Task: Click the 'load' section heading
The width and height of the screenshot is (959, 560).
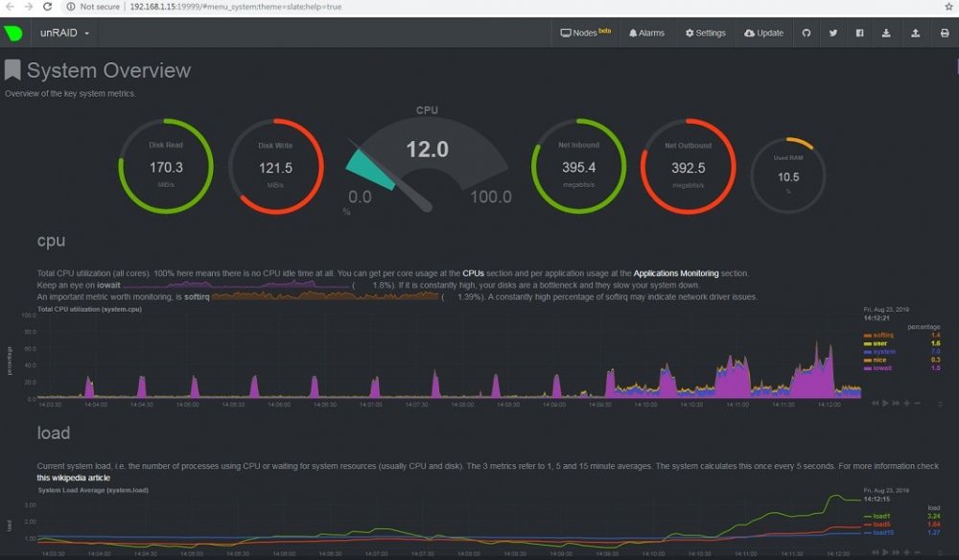Action: [53, 432]
